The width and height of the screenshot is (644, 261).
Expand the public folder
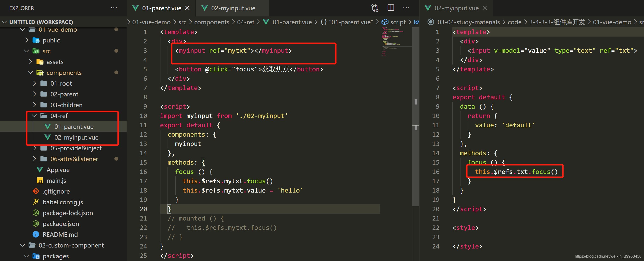click(26, 40)
